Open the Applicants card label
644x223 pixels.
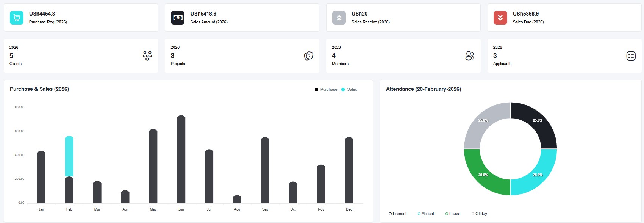pyautogui.click(x=502, y=64)
